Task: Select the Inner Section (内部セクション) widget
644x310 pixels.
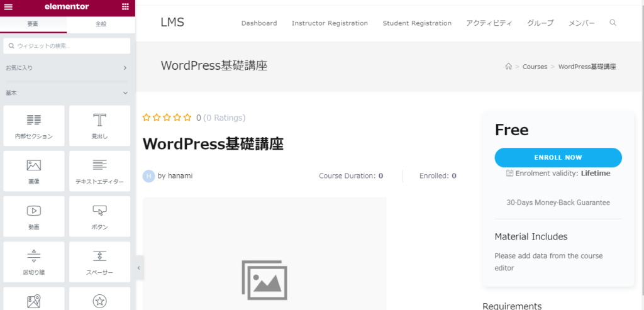Action: pyautogui.click(x=34, y=126)
